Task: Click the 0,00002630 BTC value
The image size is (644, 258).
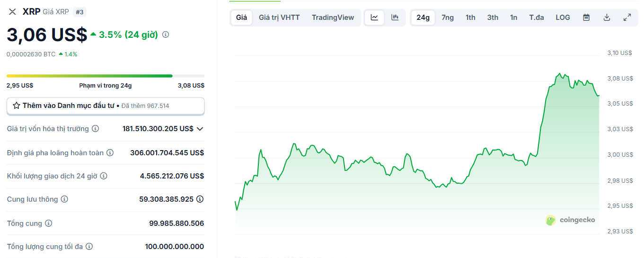Action: (x=31, y=54)
